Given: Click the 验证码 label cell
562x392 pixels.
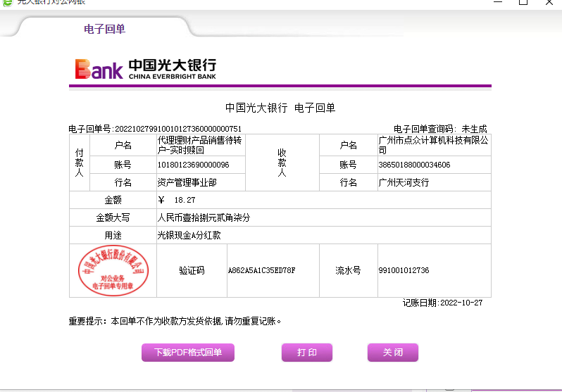Looking at the screenshot, I should pyautogui.click(x=192, y=270).
